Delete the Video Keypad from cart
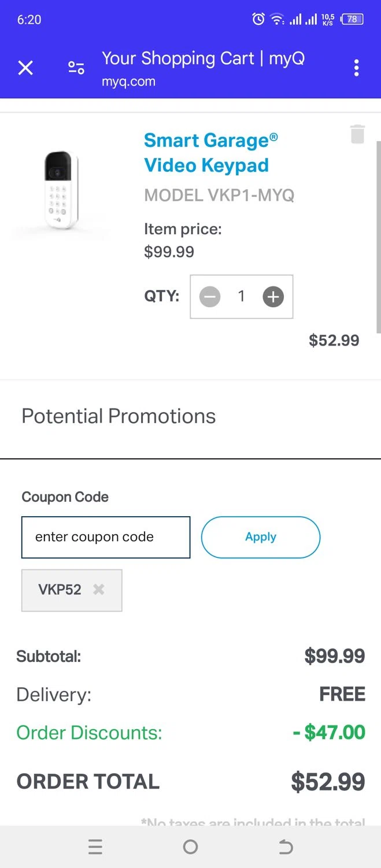This screenshot has height=868, width=381. 357,134
